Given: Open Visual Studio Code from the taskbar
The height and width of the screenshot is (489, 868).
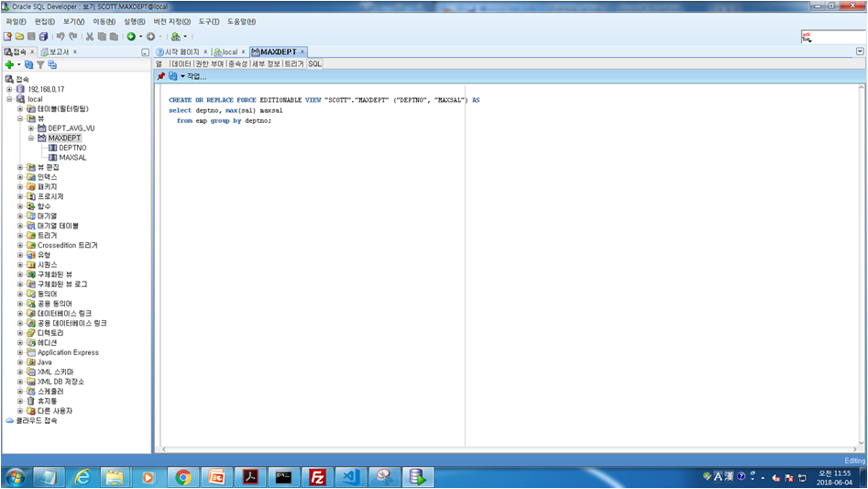Looking at the screenshot, I should 351,477.
